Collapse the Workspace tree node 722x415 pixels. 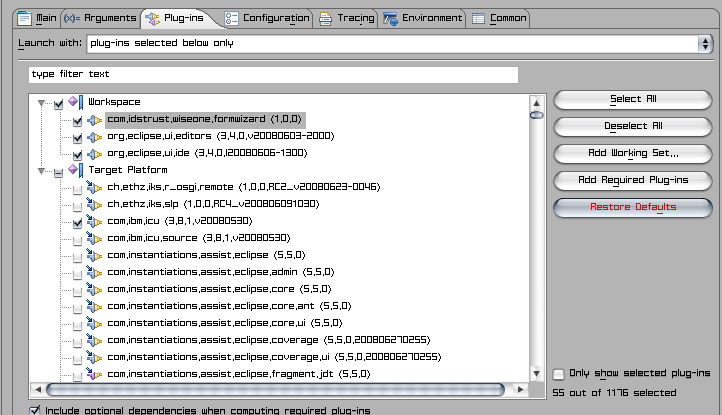[x=41, y=103]
